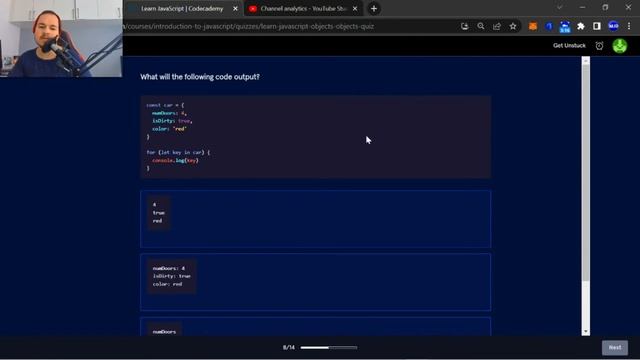The width and height of the screenshot is (640, 360).
Task: Click the browser address bar URL
Action: [x=249, y=27]
